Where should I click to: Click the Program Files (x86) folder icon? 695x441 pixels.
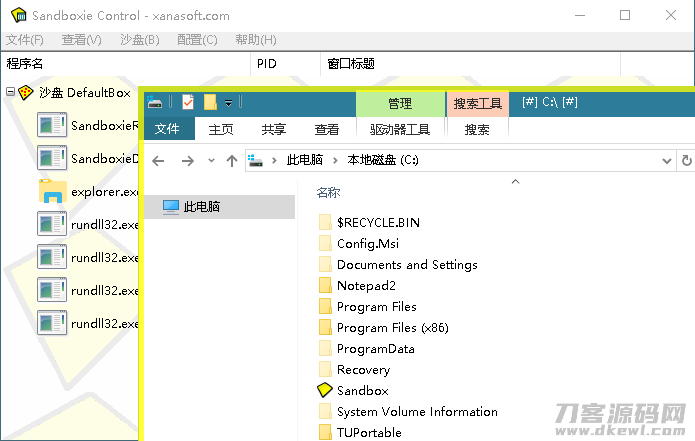pos(325,327)
